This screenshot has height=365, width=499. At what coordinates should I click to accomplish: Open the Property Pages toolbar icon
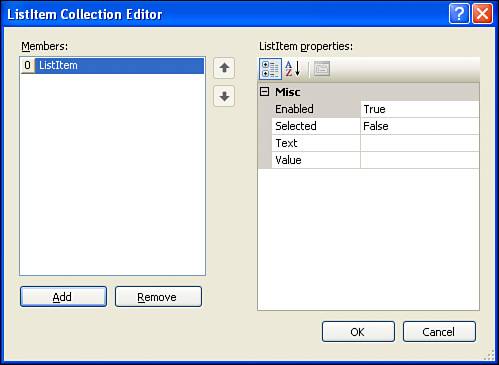click(322, 69)
